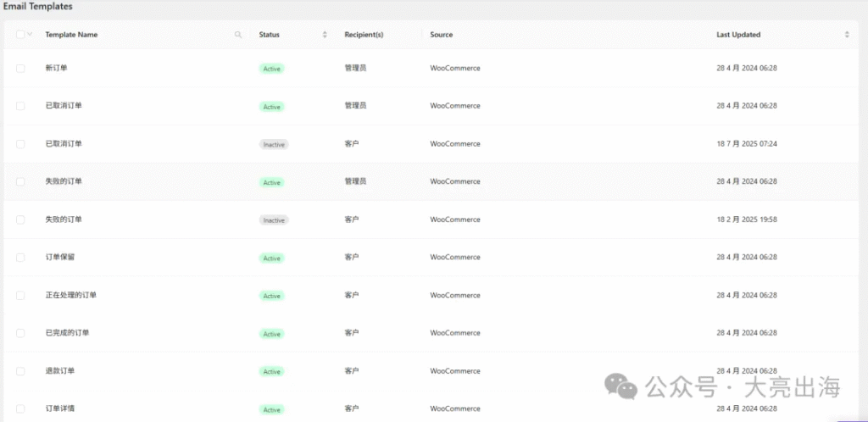Open the 已取消订单 template for 管理员

(64, 106)
